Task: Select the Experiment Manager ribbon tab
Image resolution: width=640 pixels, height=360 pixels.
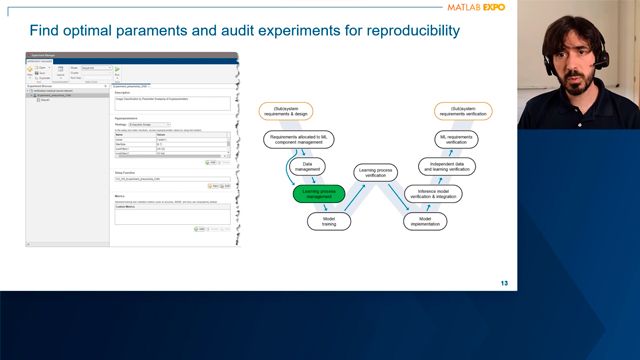Action: 40,62
